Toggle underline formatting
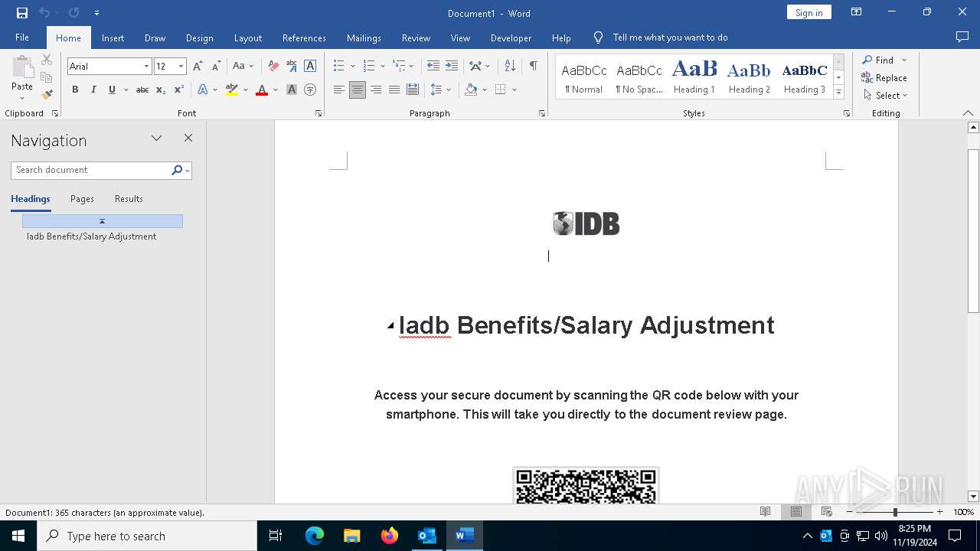 (x=112, y=90)
